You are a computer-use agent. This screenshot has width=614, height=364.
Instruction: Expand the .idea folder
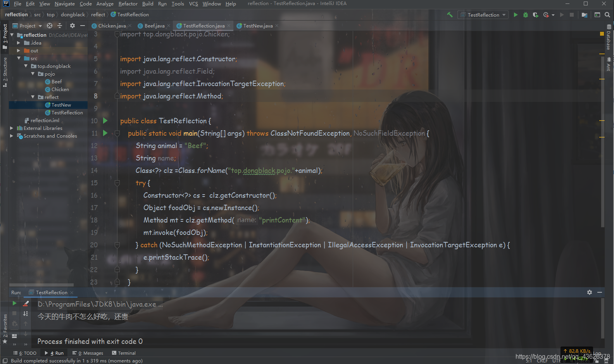[x=19, y=43]
